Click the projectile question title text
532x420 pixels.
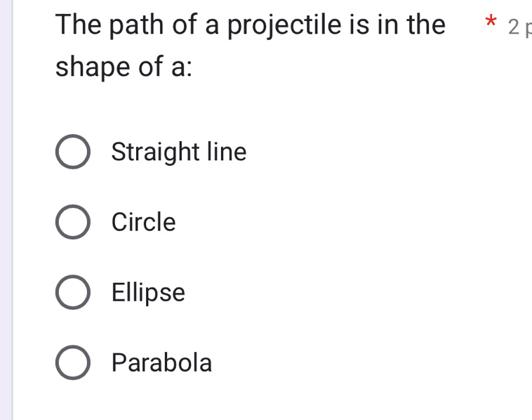pos(251,26)
